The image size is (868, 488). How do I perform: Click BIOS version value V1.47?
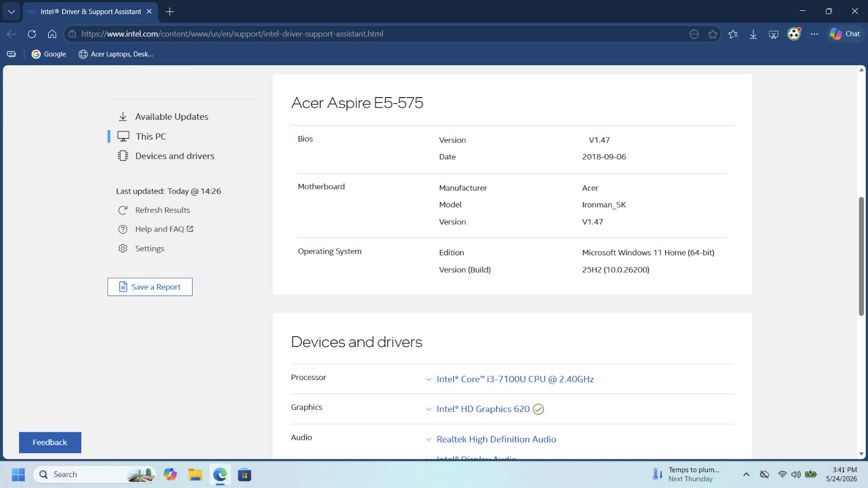coord(599,140)
